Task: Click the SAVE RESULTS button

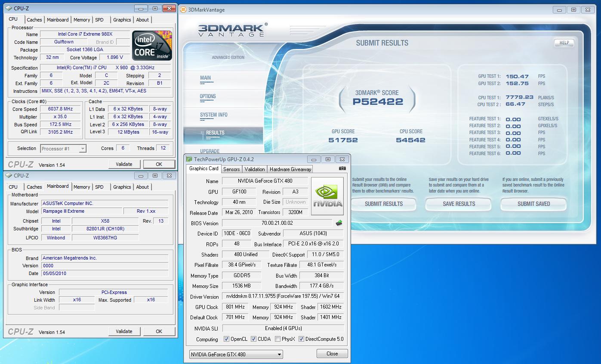Action: point(459,204)
